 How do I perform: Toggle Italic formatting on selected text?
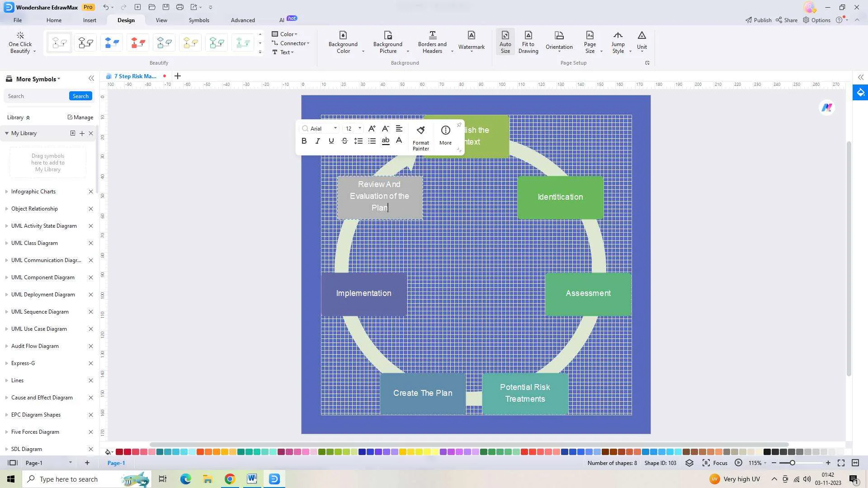coord(318,141)
